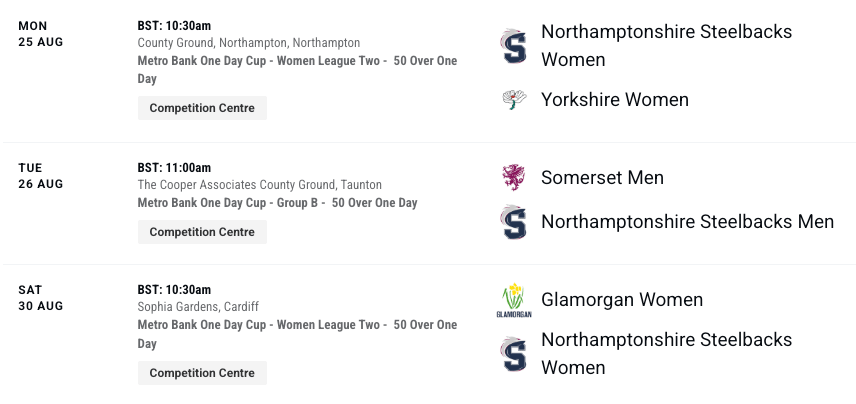Viewport: 856px width, 404px height.
Task: Click the Sophia Gardens, Cardiff venue text
Action: point(198,307)
